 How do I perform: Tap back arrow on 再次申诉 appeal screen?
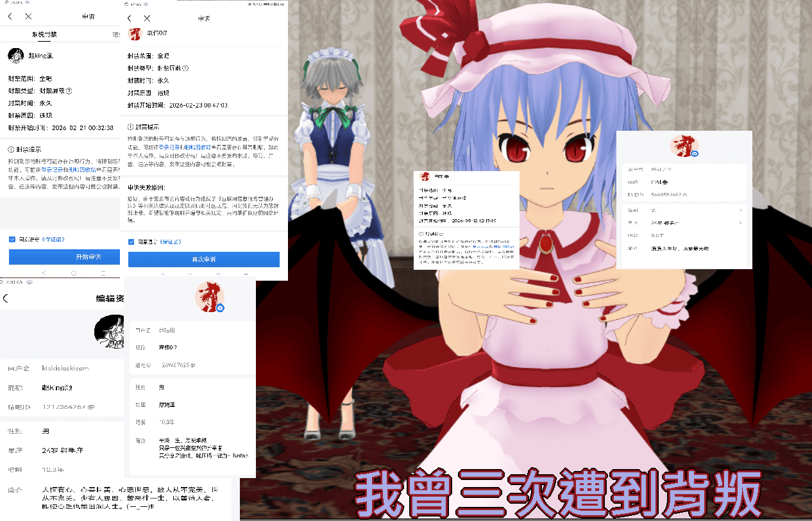(130, 19)
